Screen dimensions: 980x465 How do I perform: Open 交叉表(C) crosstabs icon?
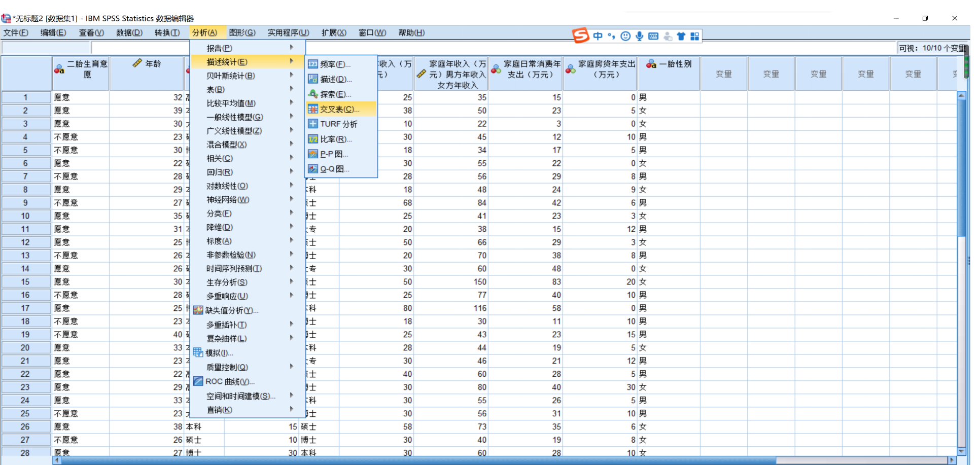313,109
